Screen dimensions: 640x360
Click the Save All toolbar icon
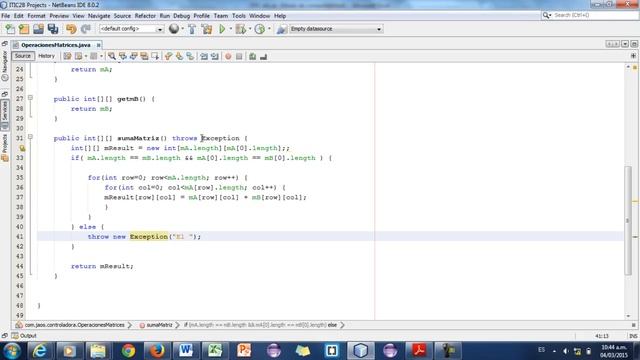click(53, 29)
